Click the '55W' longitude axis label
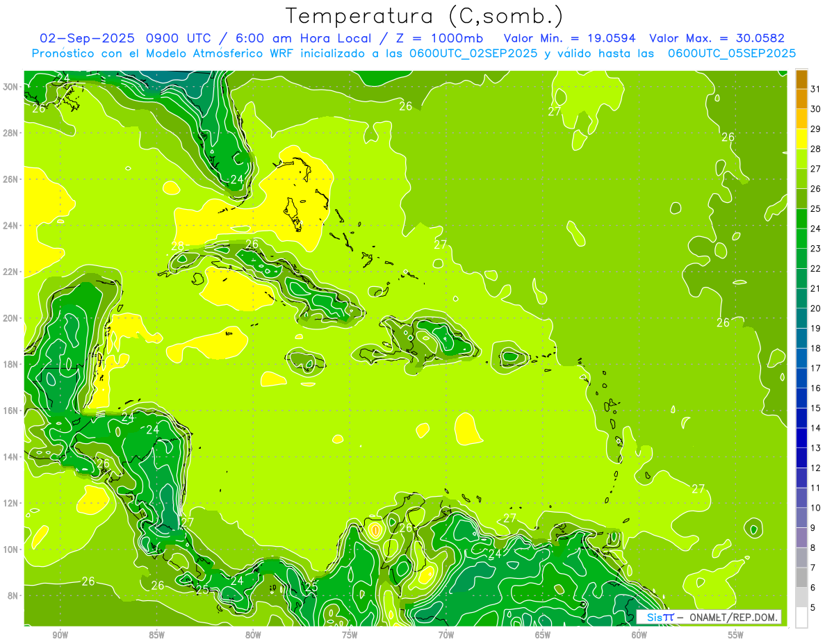Viewport: 834px width, 644px height. click(x=735, y=635)
